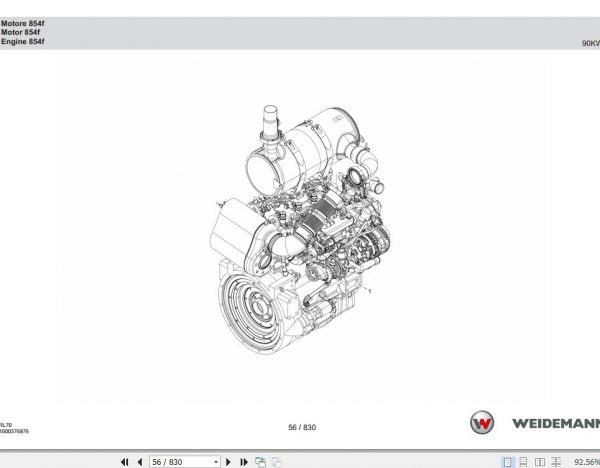Jump to the last page
This screenshot has height=468, width=600.
pos(244,462)
